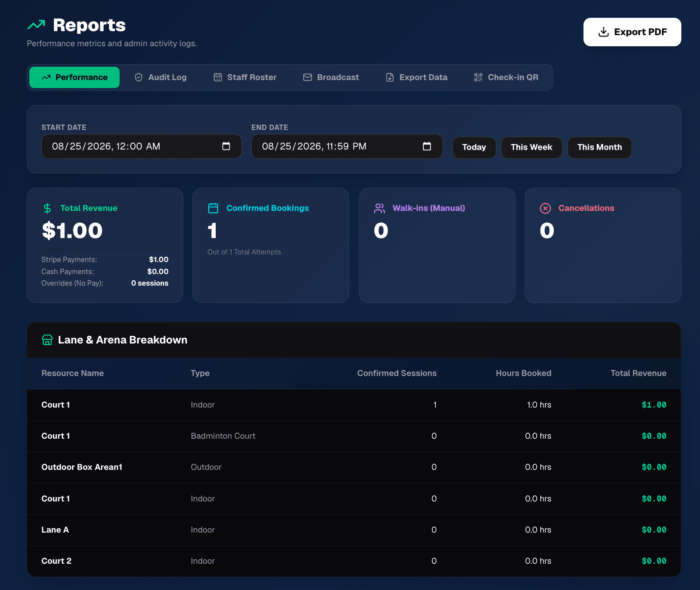The width and height of the screenshot is (700, 590).
Task: Click the chart icon in Performance tab
Action: [46, 77]
